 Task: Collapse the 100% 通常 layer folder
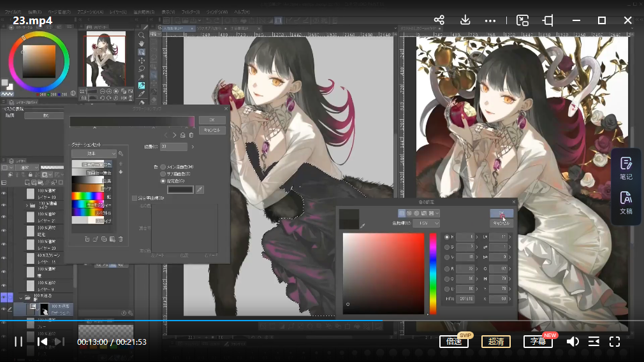20,298
